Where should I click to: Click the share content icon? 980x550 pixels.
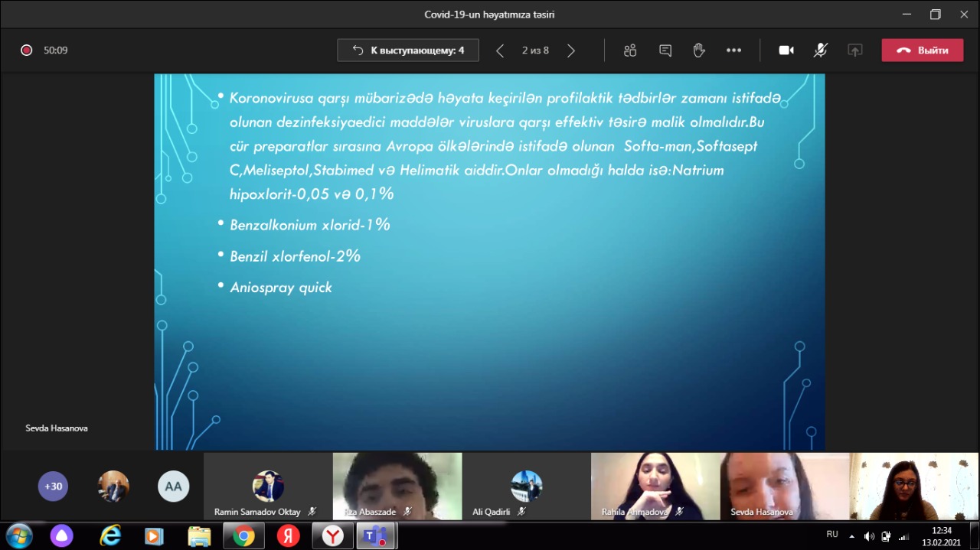tap(855, 50)
